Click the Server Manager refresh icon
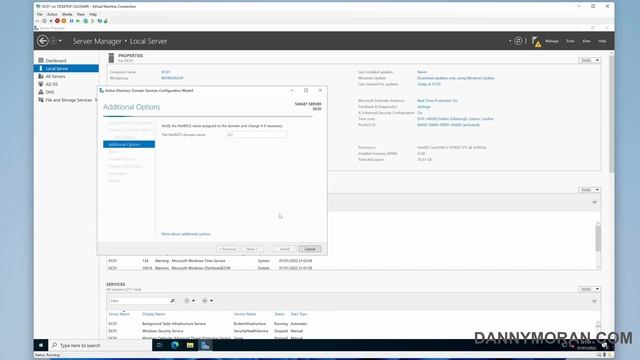The image size is (640, 360). (518, 41)
